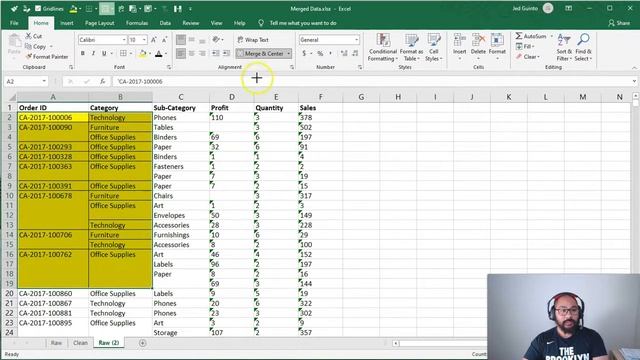Click the Decrease Indent icon
The image size is (640, 360).
(216, 53)
